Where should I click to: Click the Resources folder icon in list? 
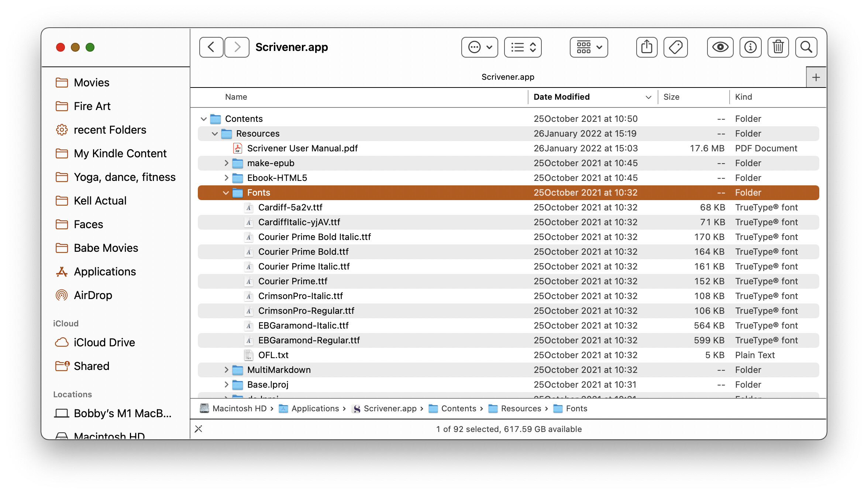[x=227, y=134]
